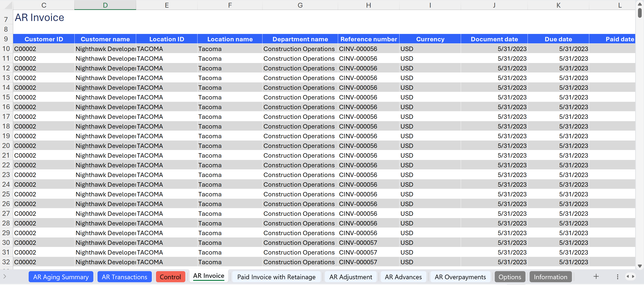Viewport: 644px width, 285px height.
Task: Switch to AR Adjustment sheet
Action: [351, 277]
